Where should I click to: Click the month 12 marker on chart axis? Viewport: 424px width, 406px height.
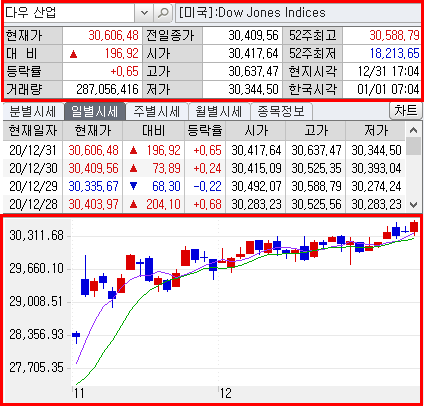coord(226,393)
